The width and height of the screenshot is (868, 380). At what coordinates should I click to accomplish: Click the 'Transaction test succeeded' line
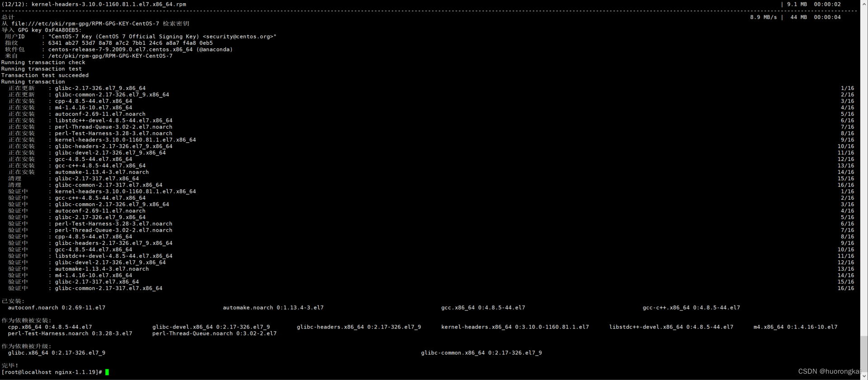[x=45, y=75]
